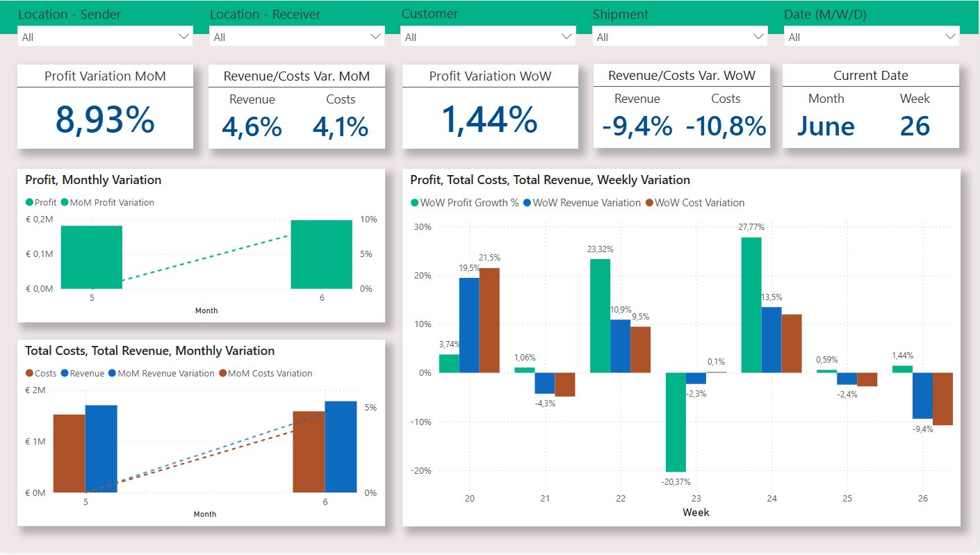Select the month 5 blue Revenue bar
The width and height of the screenshot is (980, 555).
pos(101,449)
